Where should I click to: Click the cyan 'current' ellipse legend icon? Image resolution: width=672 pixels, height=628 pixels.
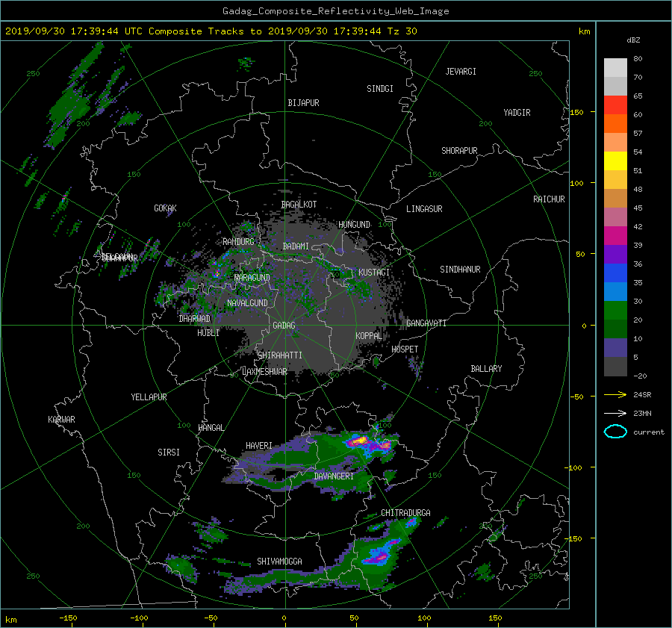click(x=615, y=432)
